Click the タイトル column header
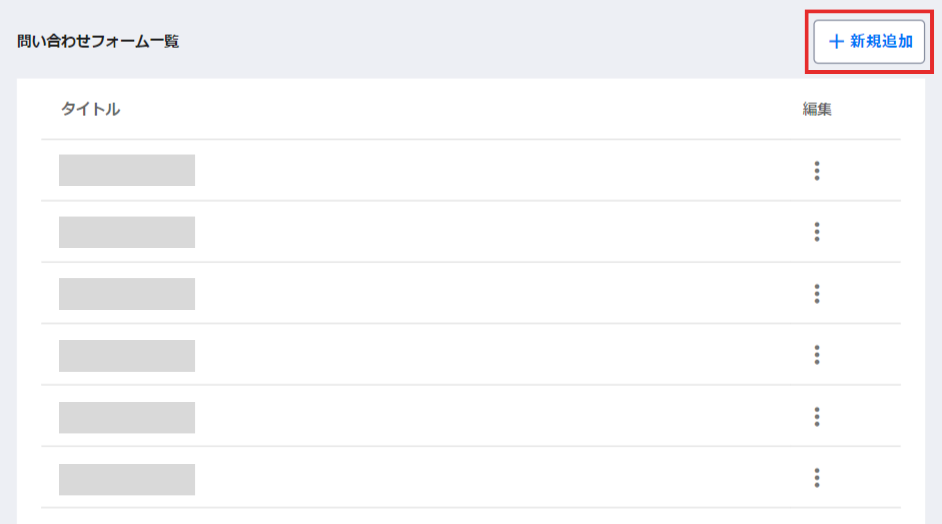942x524 pixels. pyautogui.click(x=90, y=110)
